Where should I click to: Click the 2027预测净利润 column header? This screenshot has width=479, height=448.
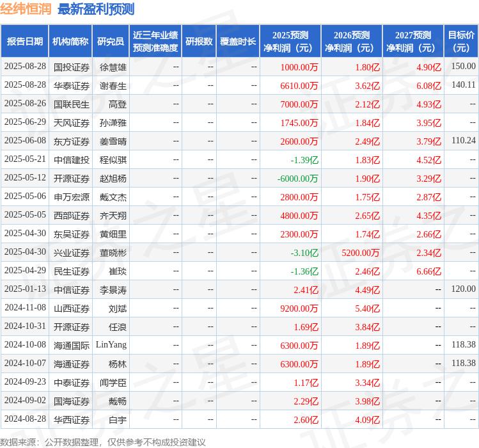tap(413, 42)
